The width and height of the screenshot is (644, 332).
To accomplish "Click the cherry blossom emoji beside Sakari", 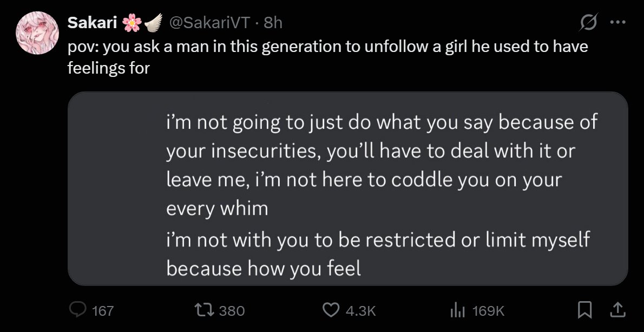I will 132,23.
